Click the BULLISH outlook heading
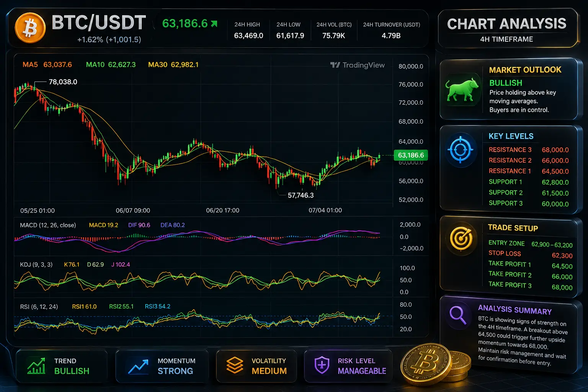The image size is (588, 392). tap(506, 83)
